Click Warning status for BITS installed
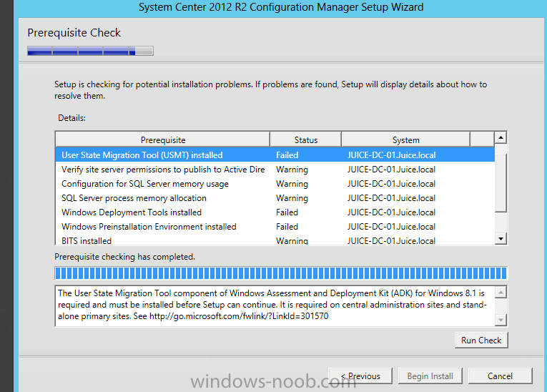This screenshot has width=547, height=392. (292, 240)
